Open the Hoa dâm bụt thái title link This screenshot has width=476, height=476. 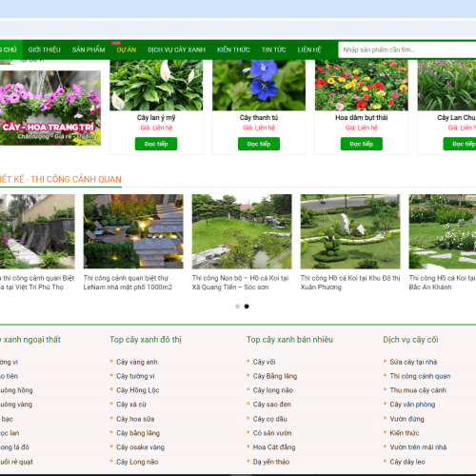tap(362, 118)
